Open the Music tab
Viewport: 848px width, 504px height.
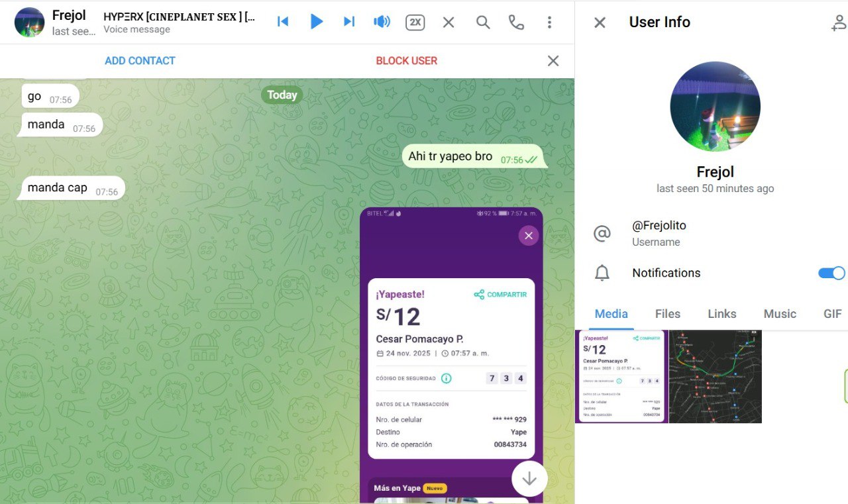tap(779, 314)
